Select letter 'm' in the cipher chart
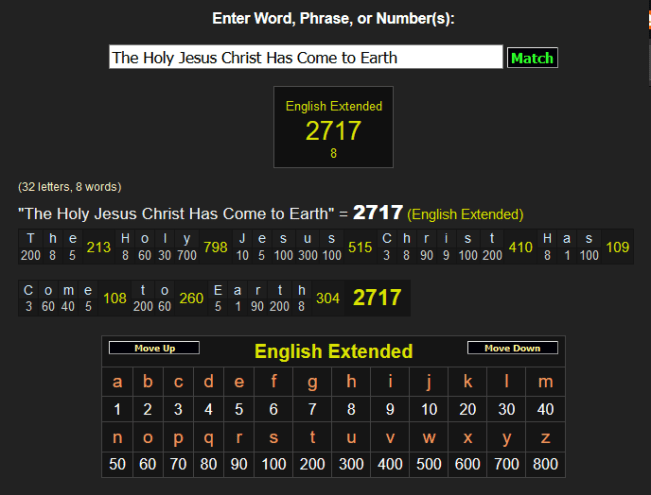The image size is (651, 495). coord(544,381)
